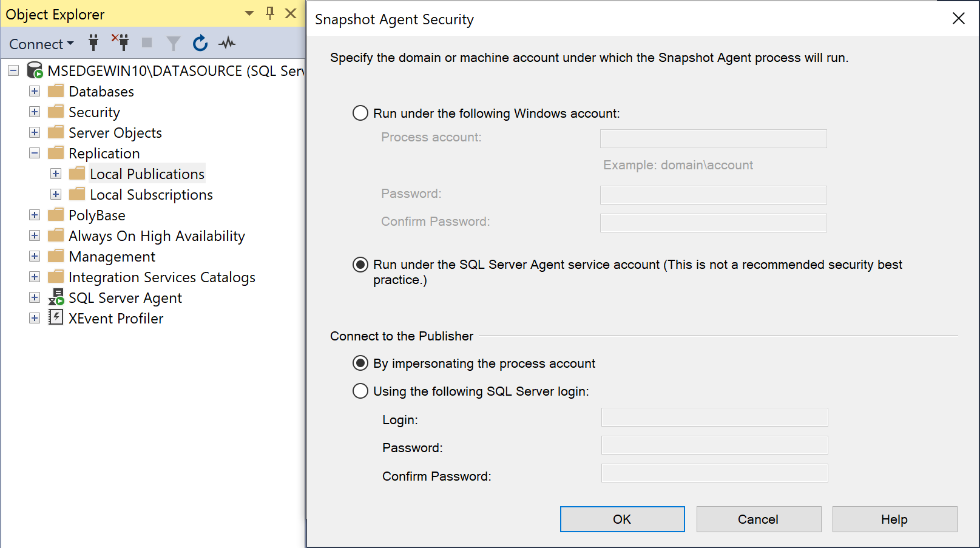
Task: Confirm settings with the OK button
Action: click(621, 519)
